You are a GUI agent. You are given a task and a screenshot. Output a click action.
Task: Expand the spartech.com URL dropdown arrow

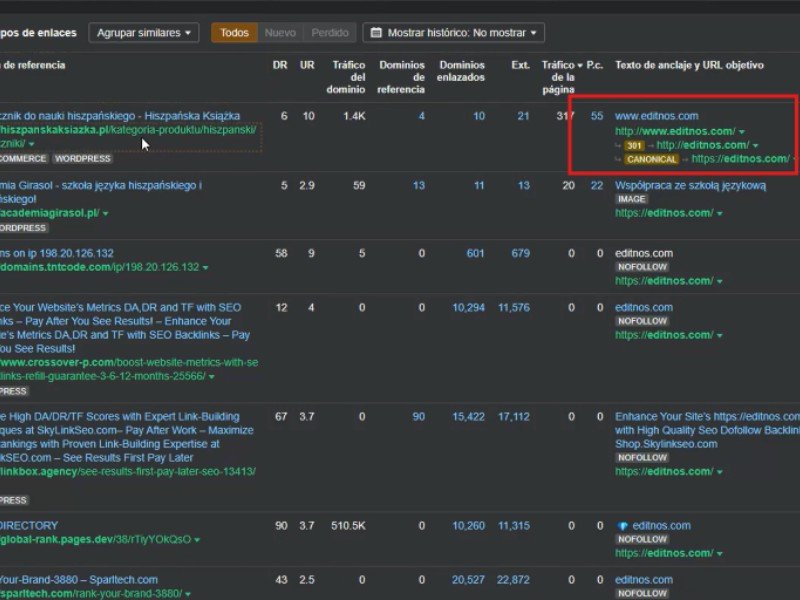pyautogui.click(x=188, y=594)
